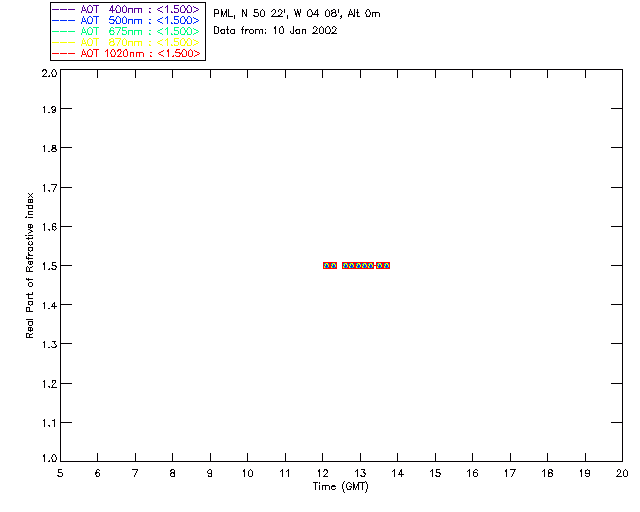640x512 pixels.
Task: Click the x-axis tick label 6
Action: pyautogui.click(x=98, y=473)
